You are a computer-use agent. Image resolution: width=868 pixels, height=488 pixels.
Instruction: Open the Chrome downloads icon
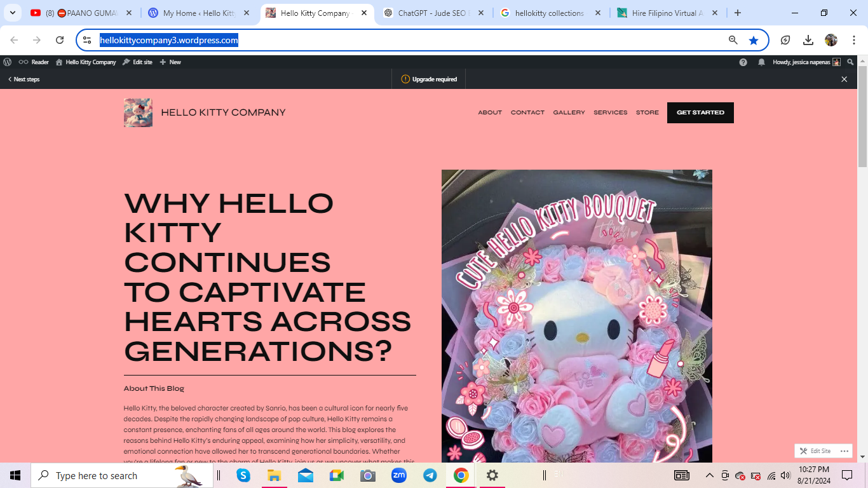point(808,40)
